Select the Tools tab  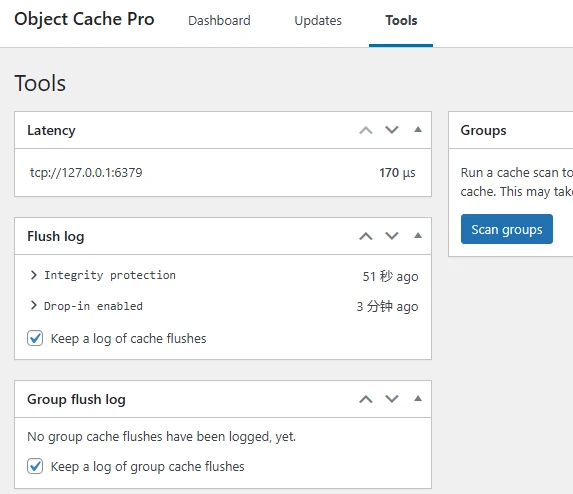(401, 20)
